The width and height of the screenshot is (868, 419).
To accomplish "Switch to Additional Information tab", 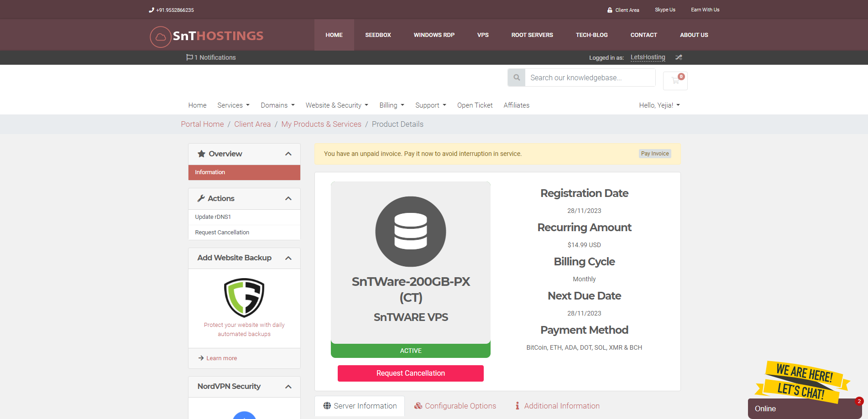I will [x=557, y=406].
